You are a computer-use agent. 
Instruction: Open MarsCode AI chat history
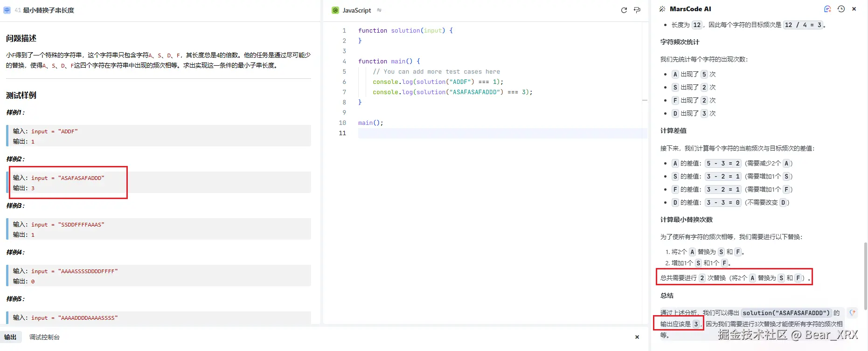point(841,9)
